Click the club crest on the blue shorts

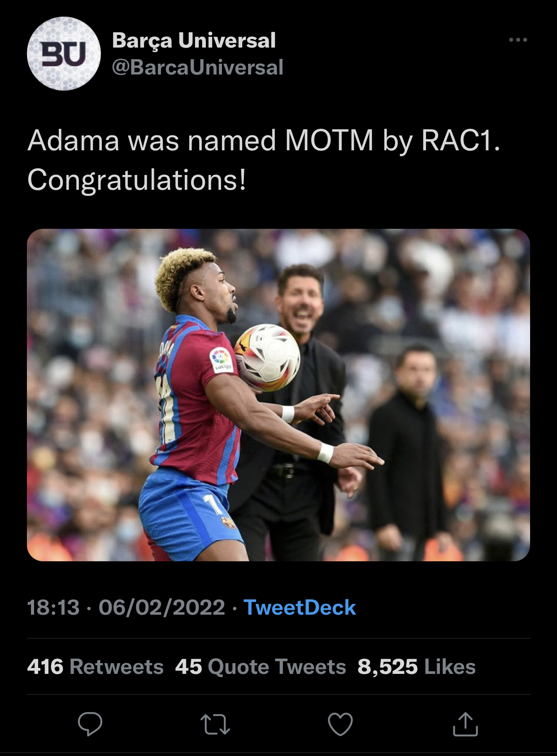pos(228,522)
